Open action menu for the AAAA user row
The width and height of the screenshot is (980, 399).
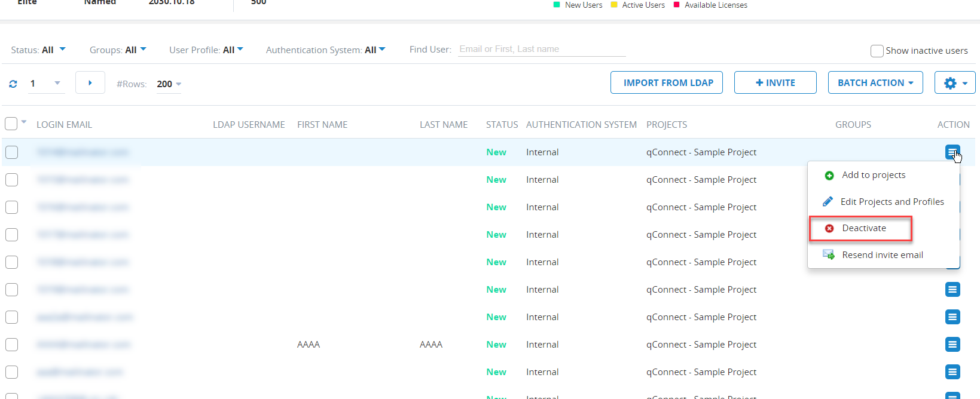point(952,345)
